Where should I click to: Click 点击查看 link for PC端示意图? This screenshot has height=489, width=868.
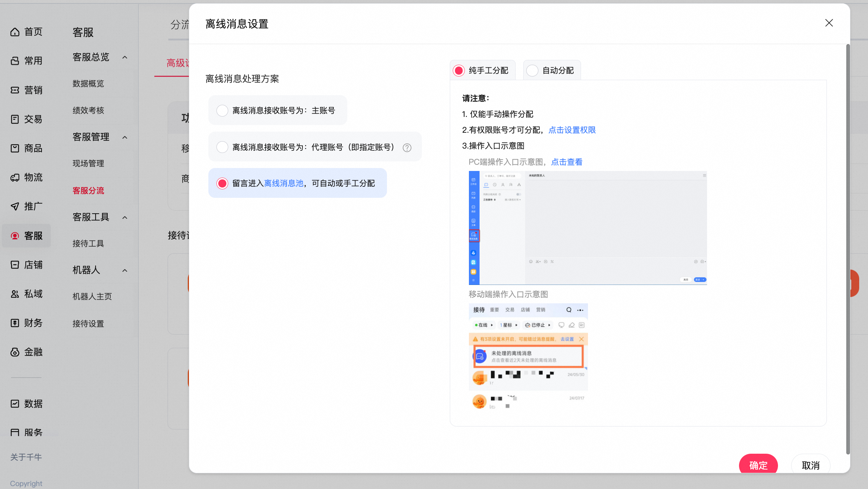pyautogui.click(x=567, y=162)
